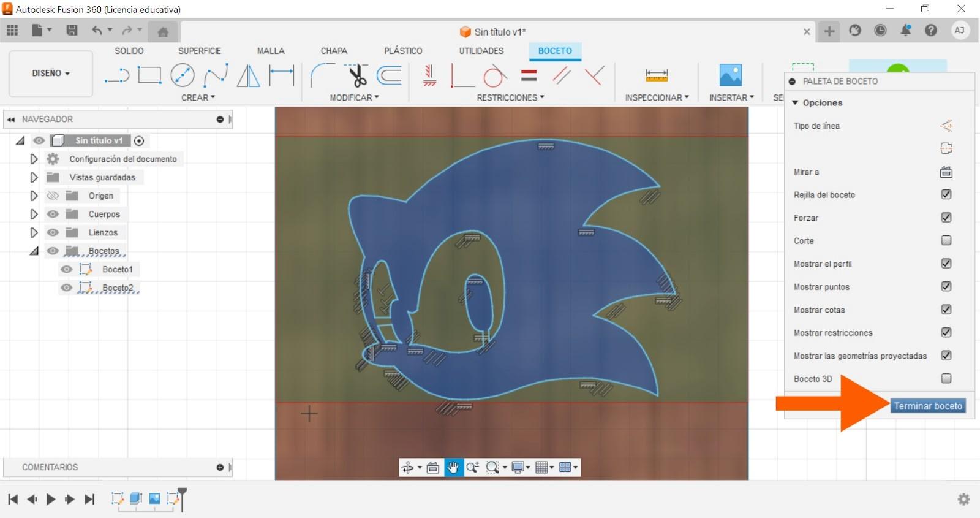980x518 pixels.
Task: Select Boceto2 in the browser
Action: (118, 288)
